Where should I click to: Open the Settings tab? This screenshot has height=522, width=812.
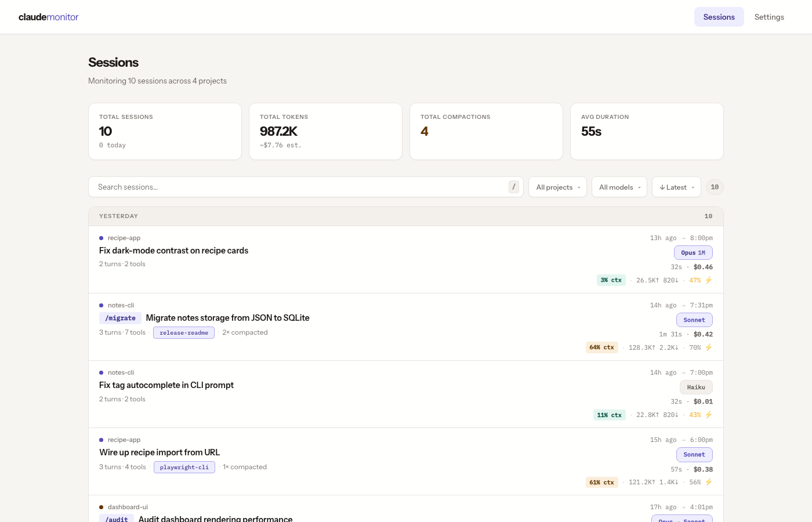pyautogui.click(x=769, y=17)
